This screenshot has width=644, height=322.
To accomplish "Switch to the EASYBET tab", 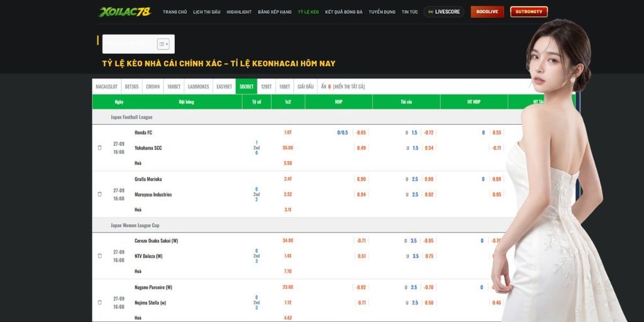I will [x=225, y=87].
